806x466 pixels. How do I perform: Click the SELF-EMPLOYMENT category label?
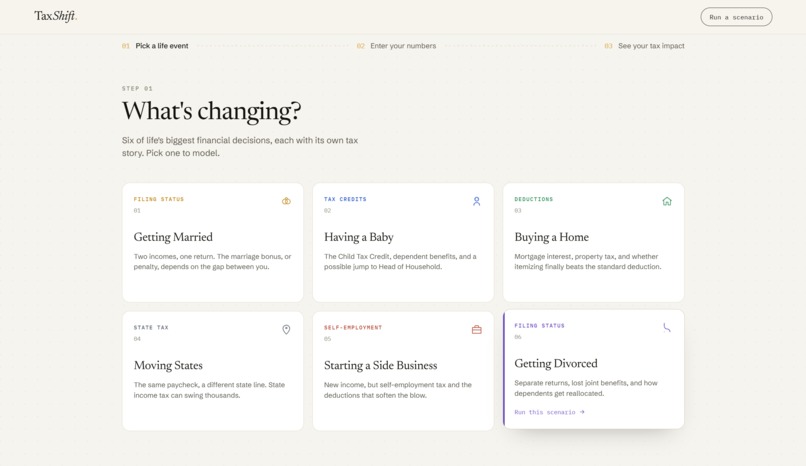pyautogui.click(x=353, y=327)
